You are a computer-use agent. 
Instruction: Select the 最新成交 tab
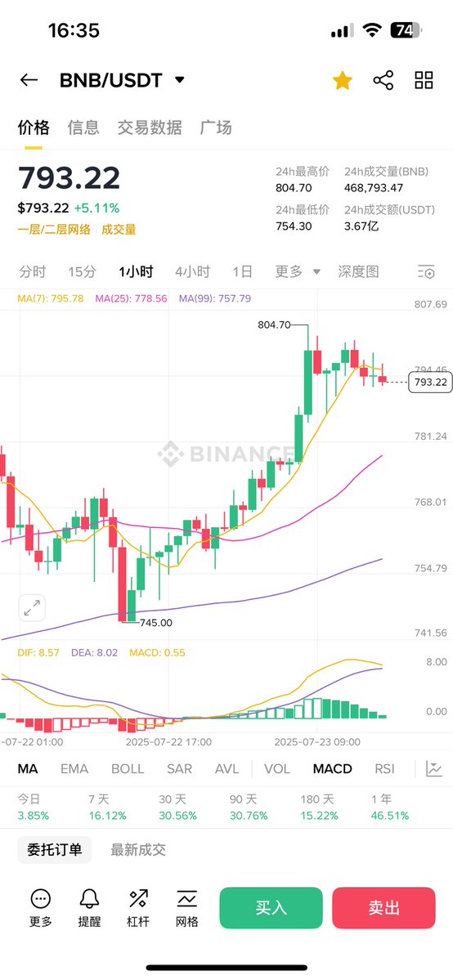(x=138, y=850)
